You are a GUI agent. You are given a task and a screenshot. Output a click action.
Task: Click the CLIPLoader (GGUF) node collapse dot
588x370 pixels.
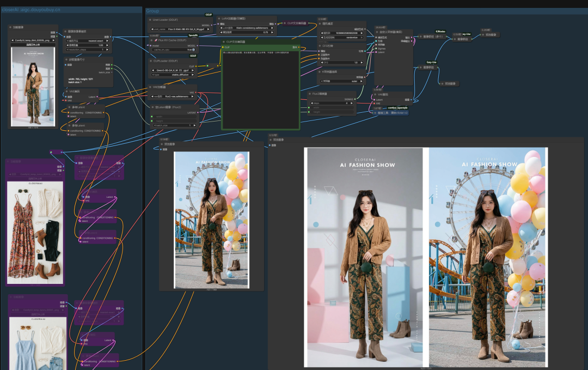pyautogui.click(x=150, y=61)
